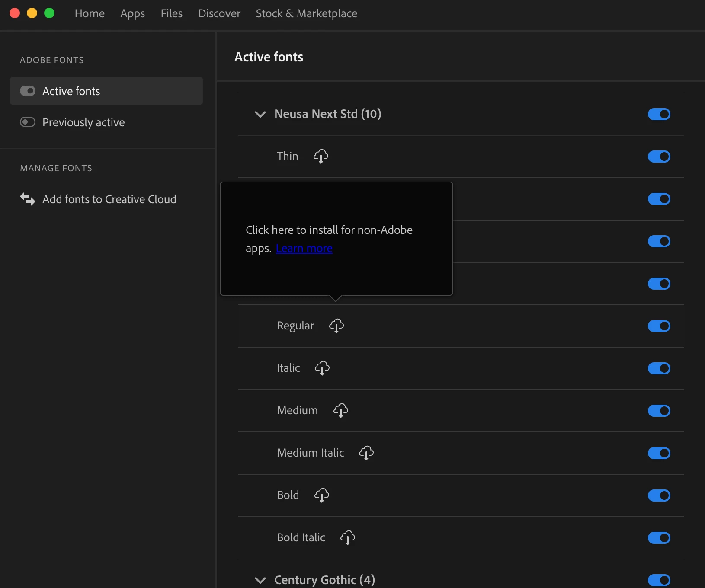Install Medium font via its cloud download icon

tap(341, 410)
